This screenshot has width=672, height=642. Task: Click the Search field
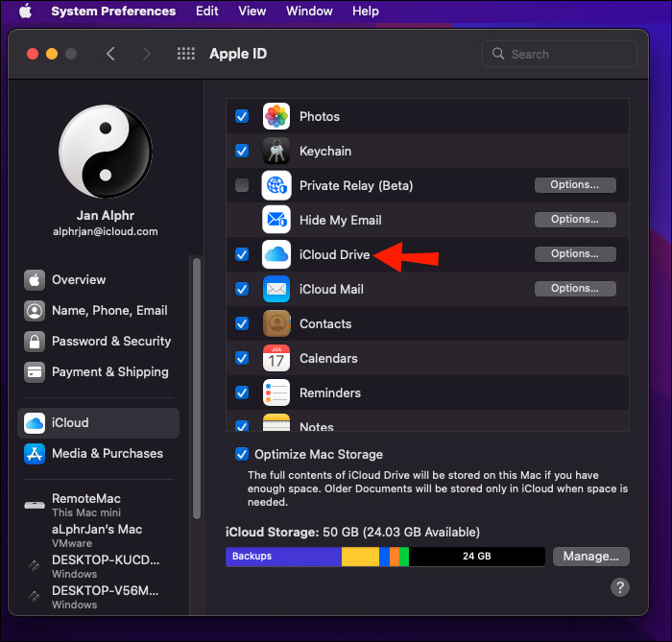tap(560, 54)
